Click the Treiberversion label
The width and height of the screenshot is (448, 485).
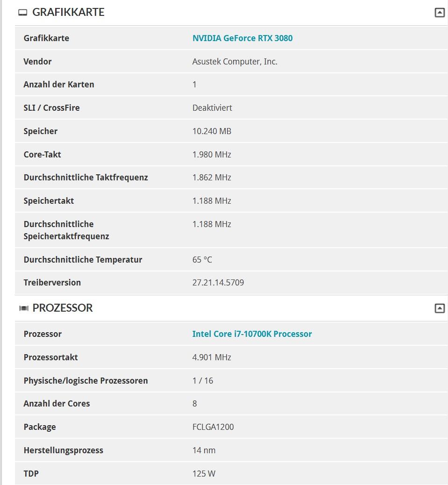pos(52,282)
